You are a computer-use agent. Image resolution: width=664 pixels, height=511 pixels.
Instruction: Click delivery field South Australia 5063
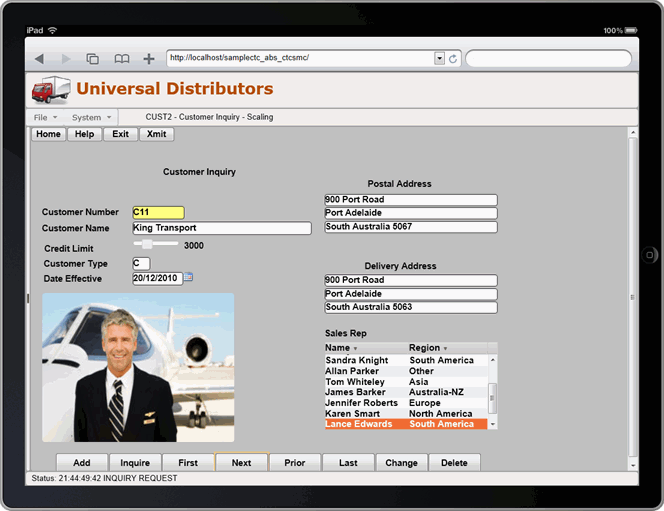(x=411, y=307)
